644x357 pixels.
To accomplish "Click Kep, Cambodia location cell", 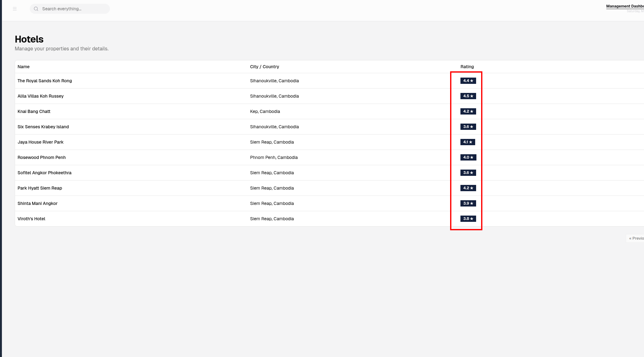I will [265, 111].
